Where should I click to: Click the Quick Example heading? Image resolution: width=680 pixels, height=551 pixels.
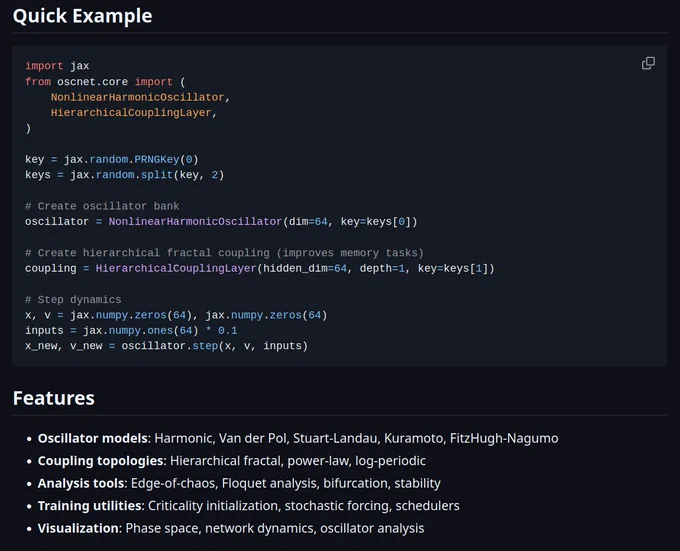pyautogui.click(x=82, y=16)
